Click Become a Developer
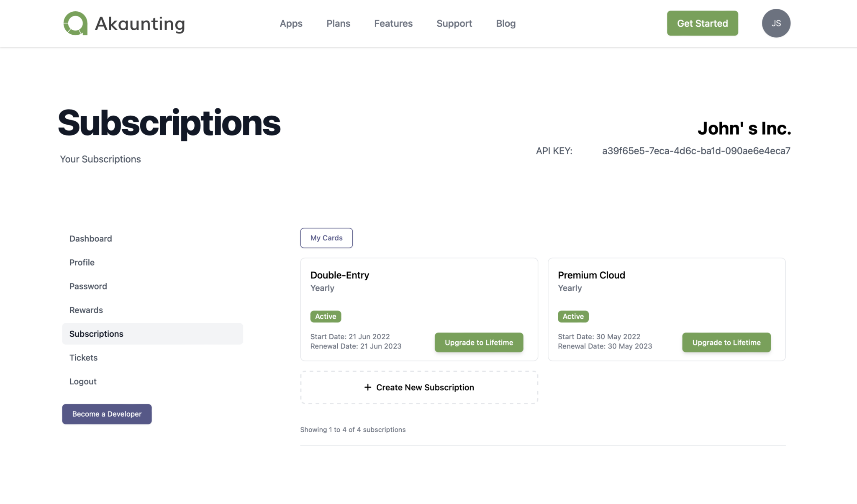This screenshot has height=504, width=857. [x=107, y=414]
